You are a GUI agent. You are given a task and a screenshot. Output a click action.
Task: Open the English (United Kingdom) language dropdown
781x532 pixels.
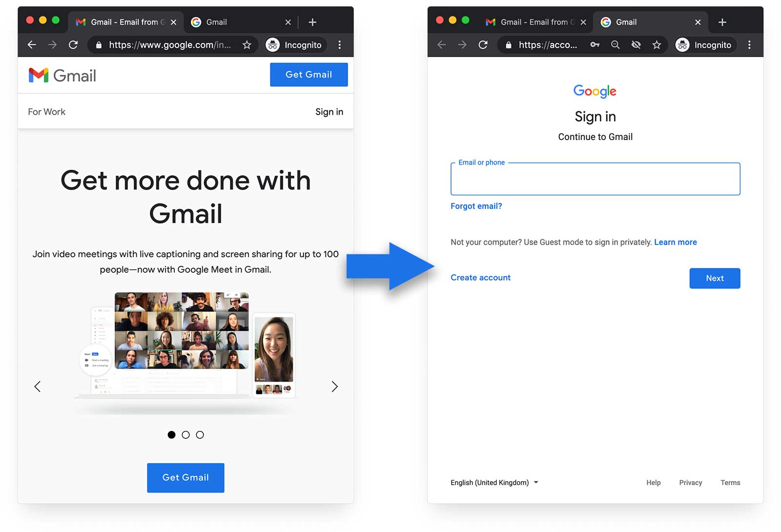494,482
